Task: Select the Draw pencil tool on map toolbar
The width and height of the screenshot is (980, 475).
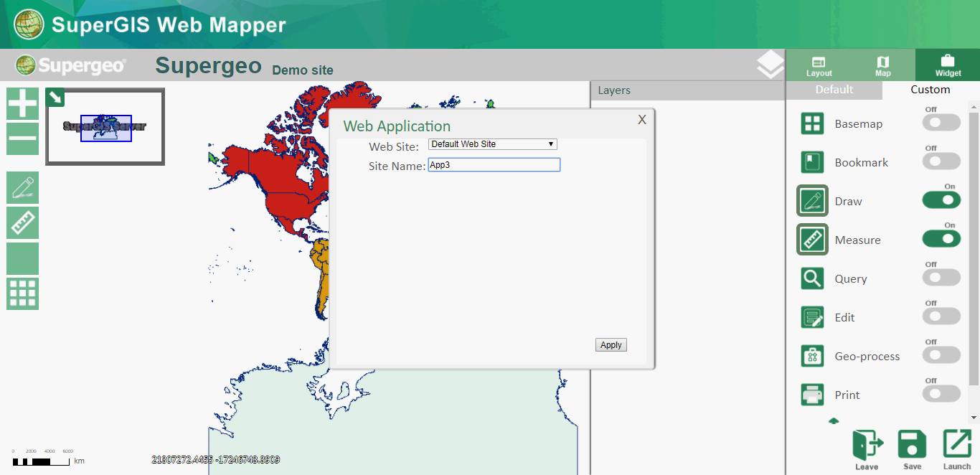Action: [x=22, y=188]
